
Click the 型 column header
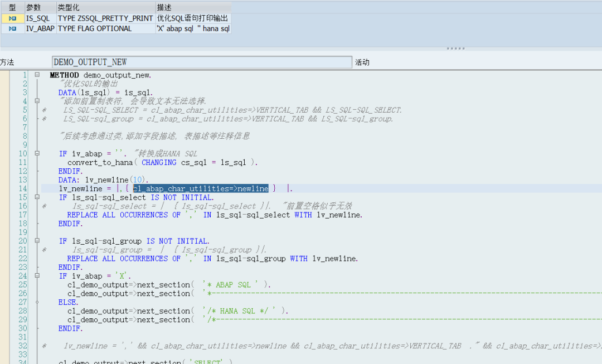click(x=13, y=7)
